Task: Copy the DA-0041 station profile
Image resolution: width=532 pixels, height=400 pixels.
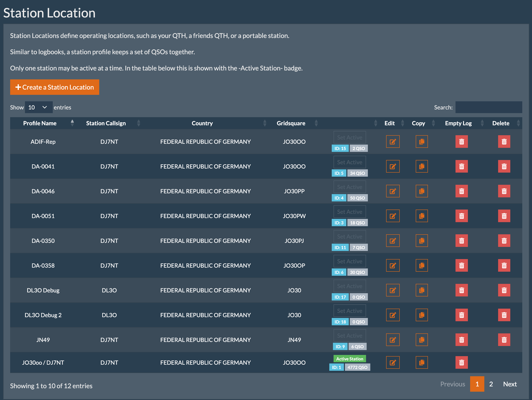Action: [x=422, y=166]
